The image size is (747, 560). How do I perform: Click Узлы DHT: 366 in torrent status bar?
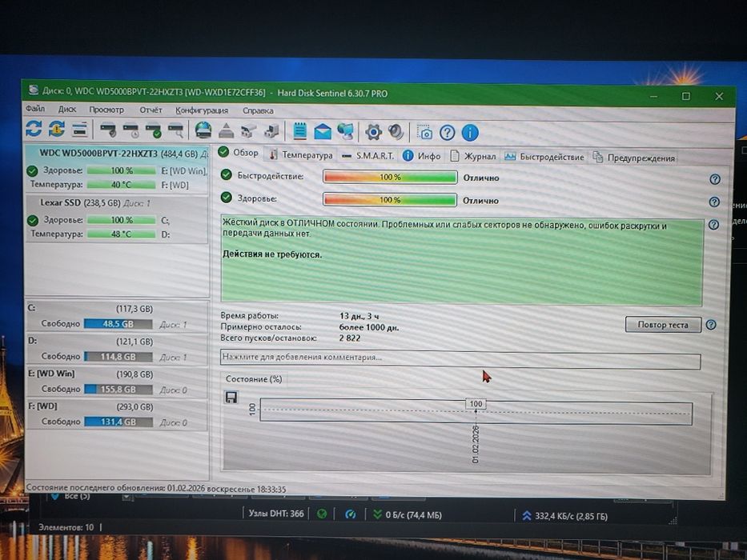pyautogui.click(x=276, y=514)
